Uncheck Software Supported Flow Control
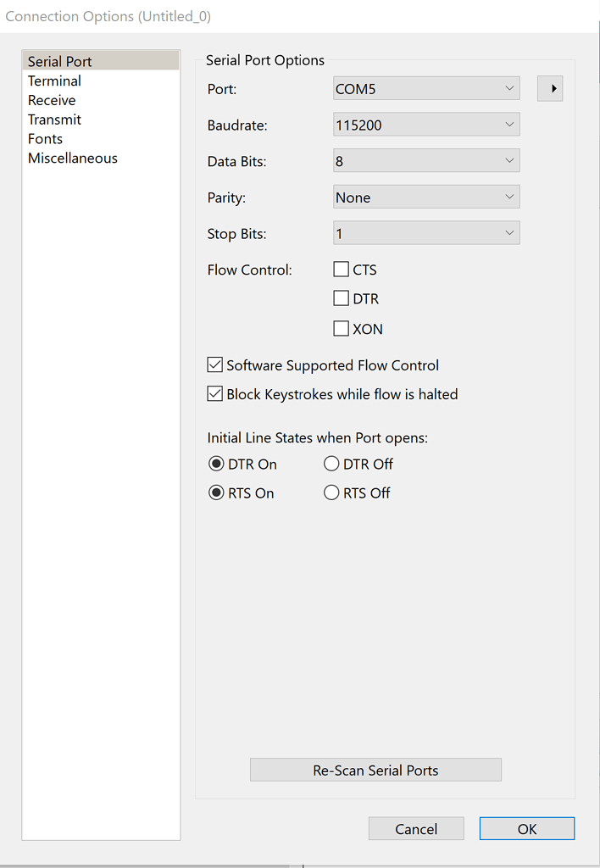Viewport: 600px width, 868px height. pyautogui.click(x=214, y=365)
